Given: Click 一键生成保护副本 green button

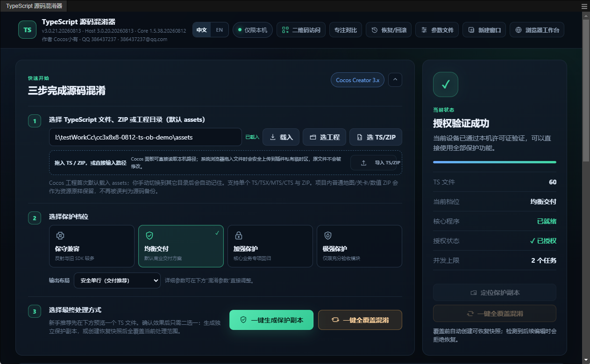Looking at the screenshot, I should [x=271, y=320].
